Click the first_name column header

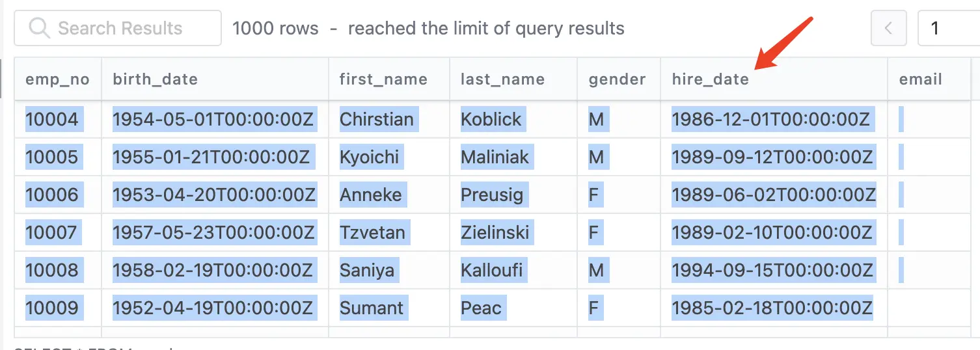(389, 79)
